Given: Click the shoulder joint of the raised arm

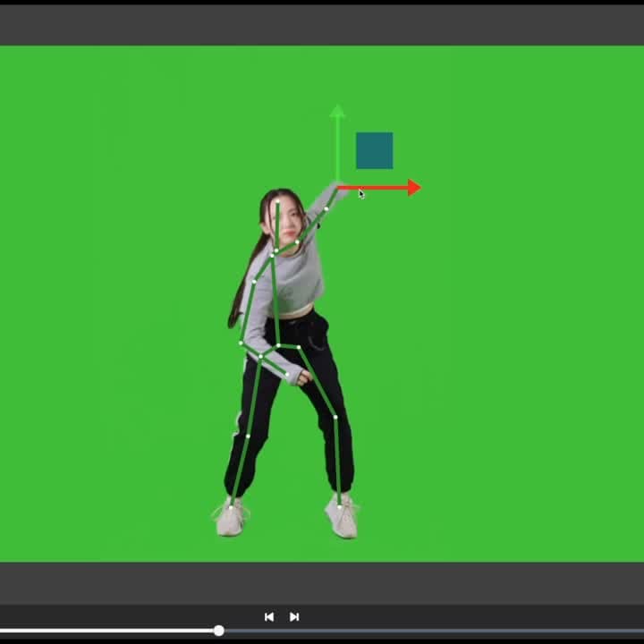Looking at the screenshot, I should [x=297, y=242].
